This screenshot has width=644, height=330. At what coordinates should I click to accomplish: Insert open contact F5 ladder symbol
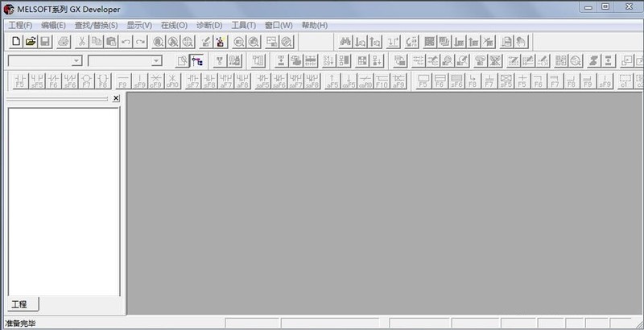[x=21, y=80]
